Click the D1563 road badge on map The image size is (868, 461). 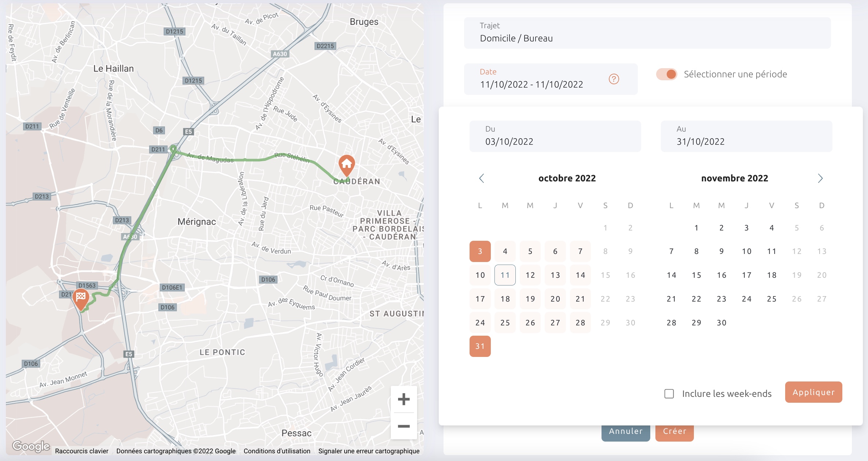coord(87,285)
